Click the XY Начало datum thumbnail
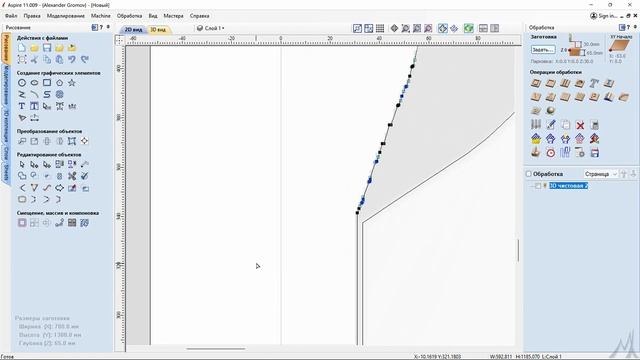 click(x=620, y=45)
